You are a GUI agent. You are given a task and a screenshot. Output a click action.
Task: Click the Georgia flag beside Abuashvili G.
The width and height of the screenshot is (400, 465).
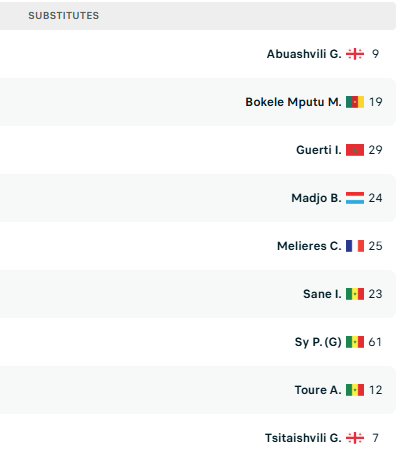click(x=355, y=54)
